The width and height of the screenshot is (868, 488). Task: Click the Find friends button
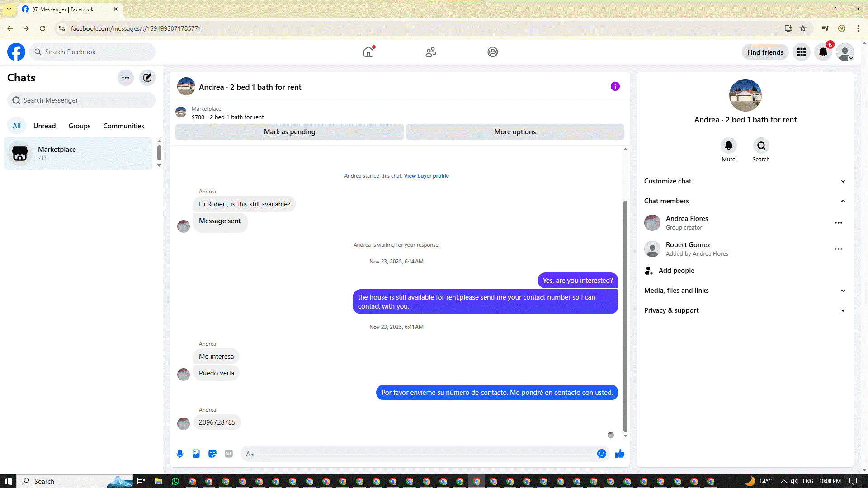(x=765, y=52)
